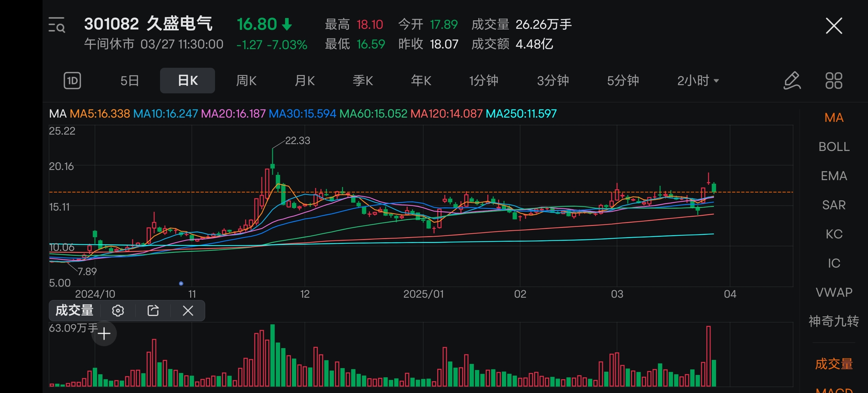Viewport: 868px width, 393px height.
Task: Enable the BOLL indicator overlay
Action: click(x=834, y=147)
